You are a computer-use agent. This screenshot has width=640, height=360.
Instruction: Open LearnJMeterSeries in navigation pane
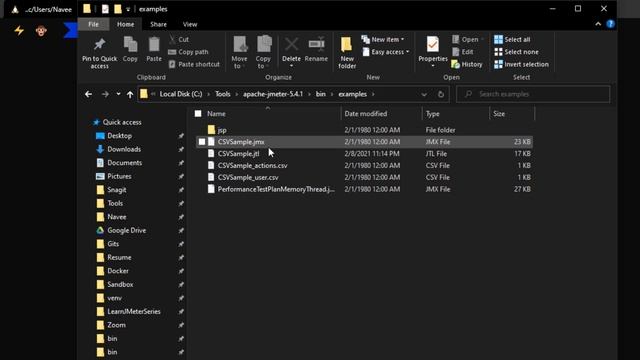point(134,311)
